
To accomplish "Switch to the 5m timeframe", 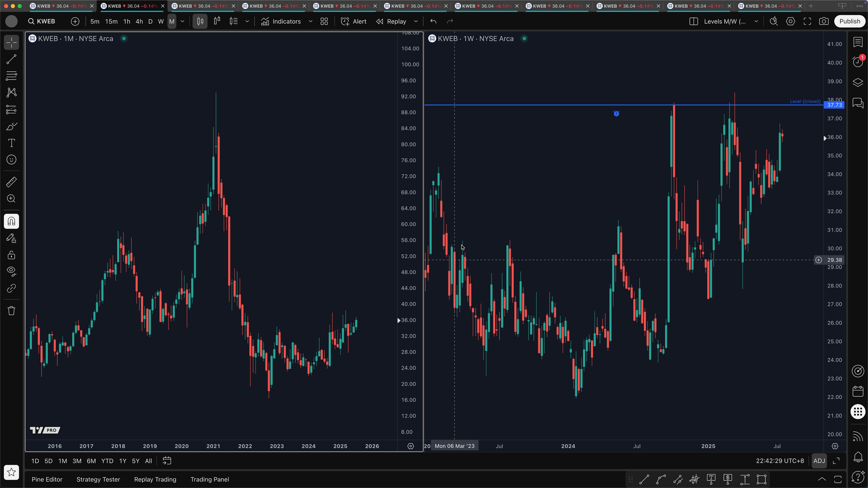I will [x=95, y=21].
